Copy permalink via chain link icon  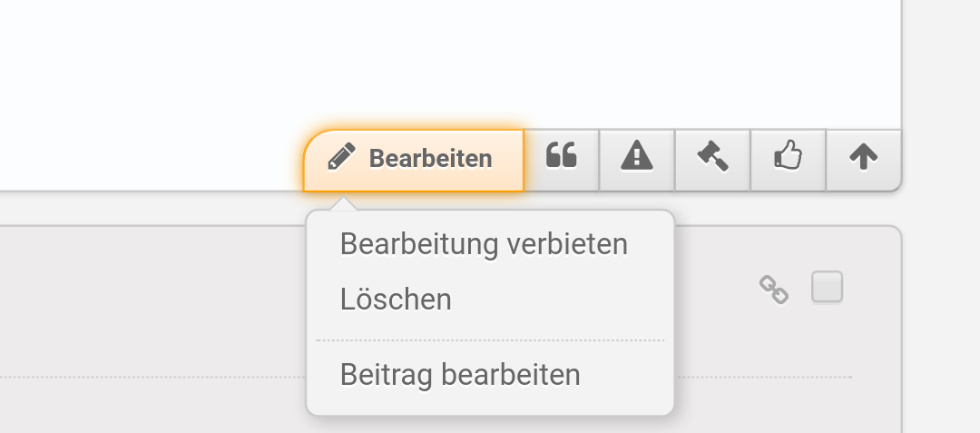pos(774,290)
